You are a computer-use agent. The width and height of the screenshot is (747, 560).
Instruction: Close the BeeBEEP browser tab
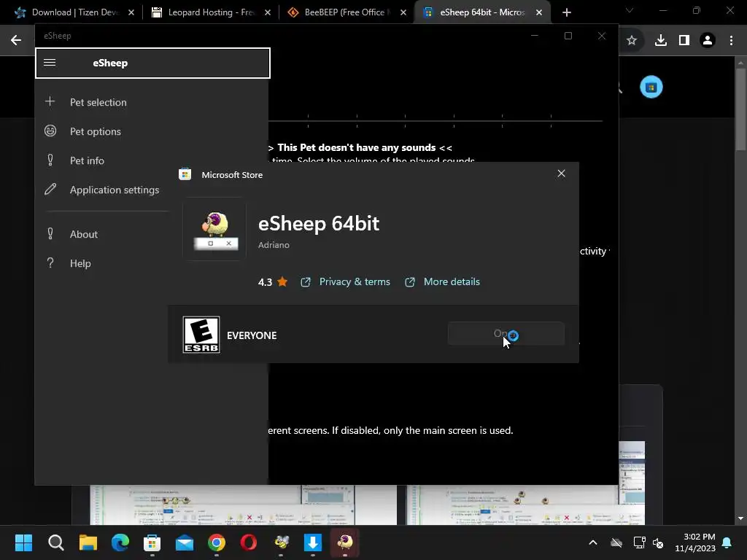pos(403,12)
